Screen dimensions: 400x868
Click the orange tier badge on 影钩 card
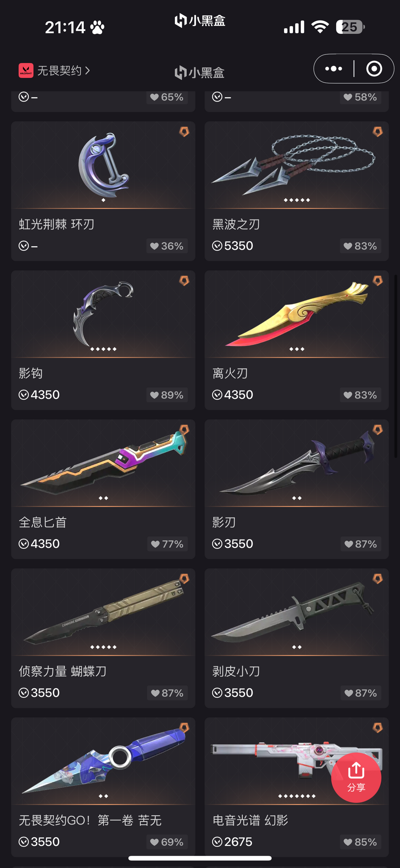tap(184, 281)
